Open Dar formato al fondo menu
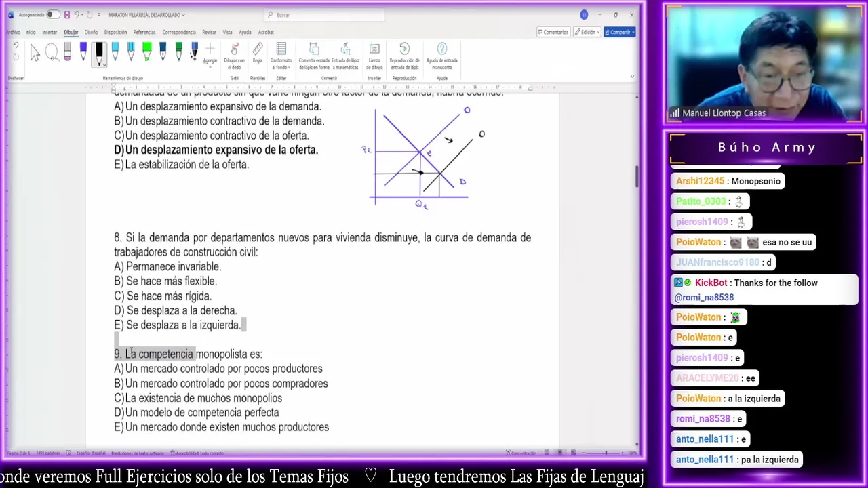Image resolution: width=868 pixels, height=488 pixels. [281, 56]
